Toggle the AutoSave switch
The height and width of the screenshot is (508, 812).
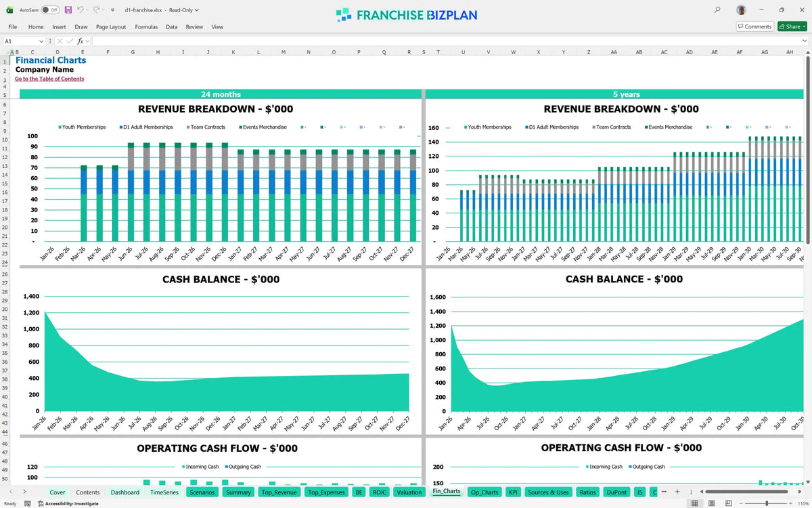pyautogui.click(x=50, y=10)
